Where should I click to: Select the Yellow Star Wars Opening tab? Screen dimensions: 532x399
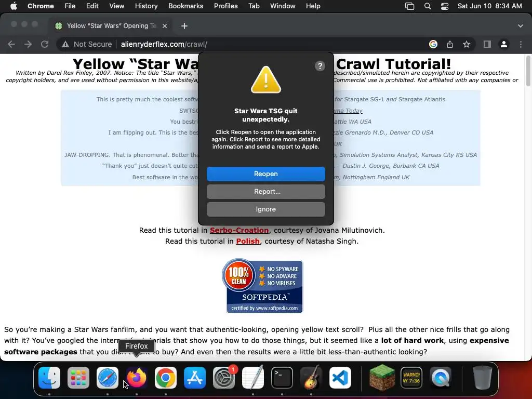(111, 26)
